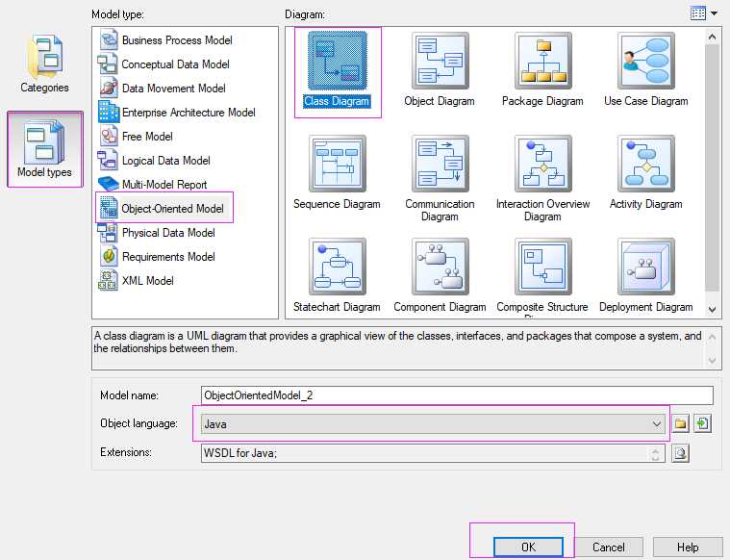The height and width of the screenshot is (560, 730).
Task: Choose Data Movement Model
Action: [x=163, y=89]
